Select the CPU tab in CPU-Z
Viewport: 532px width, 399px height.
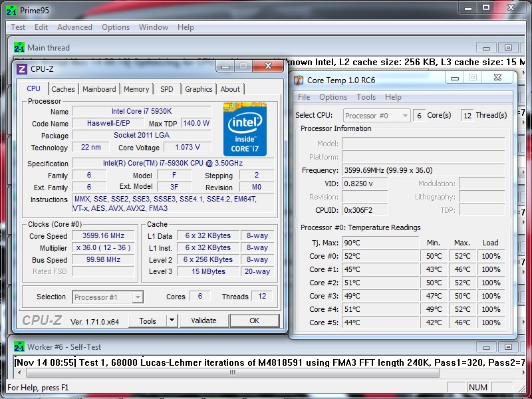coord(34,88)
